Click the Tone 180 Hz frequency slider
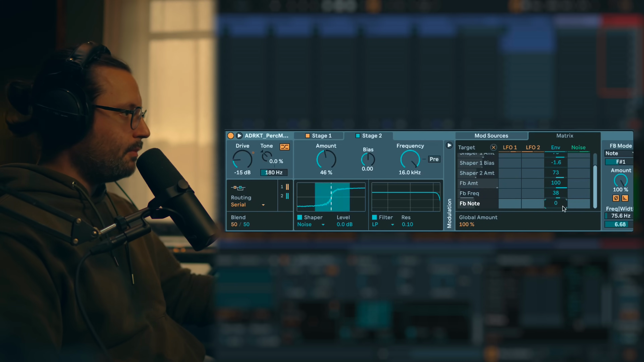Viewport: 644px width, 362px height. click(x=274, y=172)
